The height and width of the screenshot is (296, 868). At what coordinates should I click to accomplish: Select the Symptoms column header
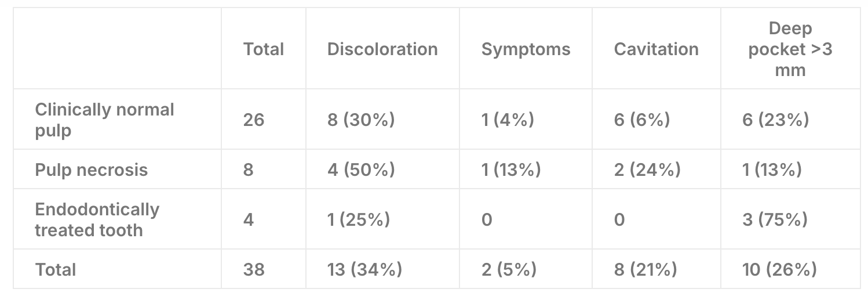(x=526, y=49)
